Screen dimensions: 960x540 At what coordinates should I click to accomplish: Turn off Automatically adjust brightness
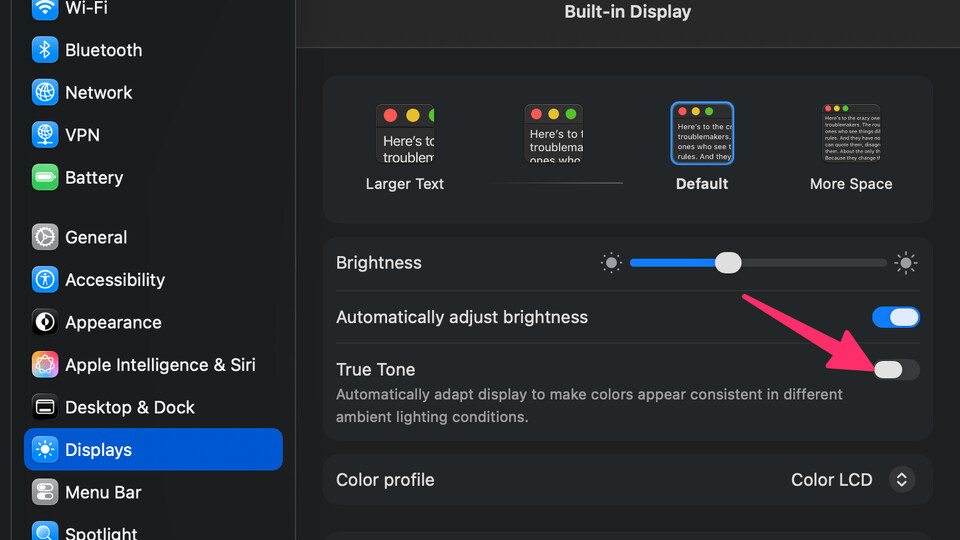pyautogui.click(x=896, y=317)
